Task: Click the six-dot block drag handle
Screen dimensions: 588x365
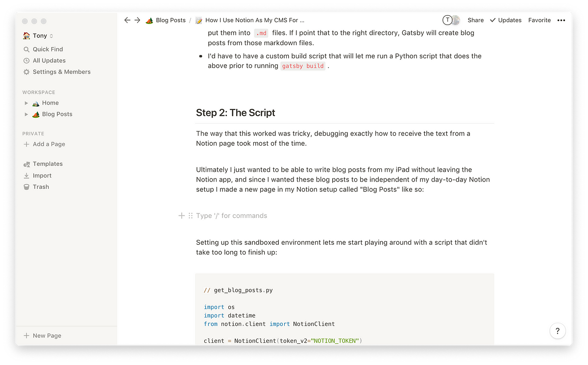Action: pyautogui.click(x=191, y=215)
